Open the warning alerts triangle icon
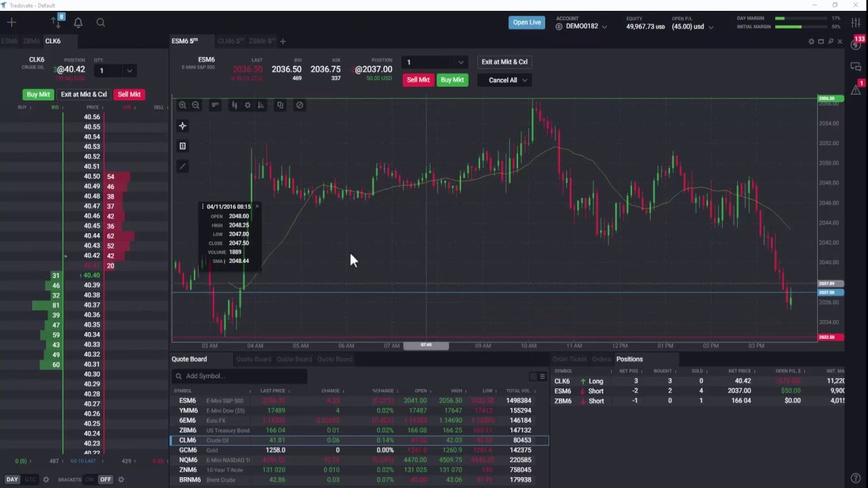Image resolution: width=868 pixels, height=488 pixels. [x=856, y=89]
